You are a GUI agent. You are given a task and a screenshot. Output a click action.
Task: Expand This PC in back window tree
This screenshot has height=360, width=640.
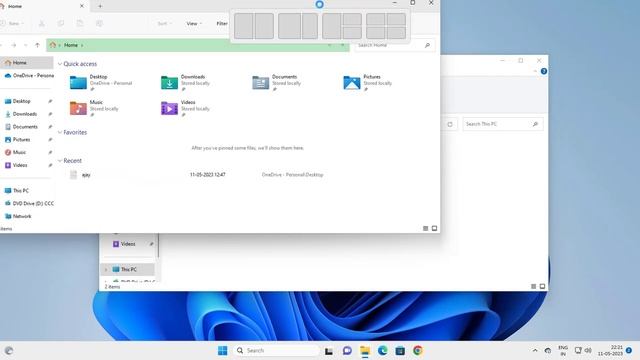point(106,269)
